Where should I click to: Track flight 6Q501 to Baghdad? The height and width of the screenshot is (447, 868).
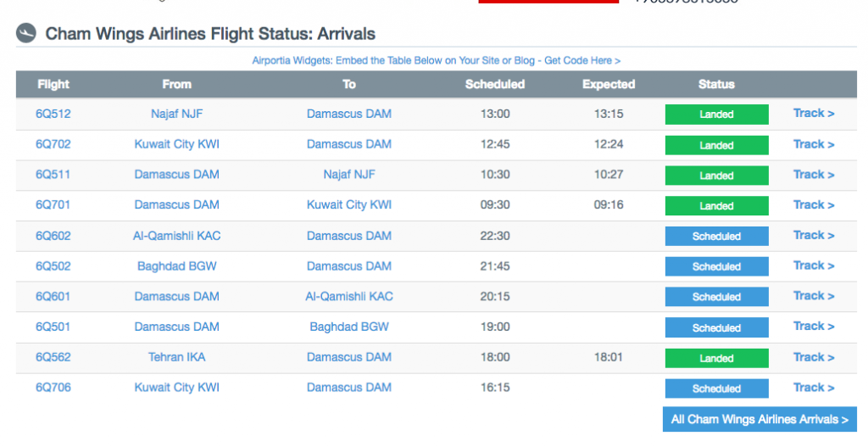point(814,327)
